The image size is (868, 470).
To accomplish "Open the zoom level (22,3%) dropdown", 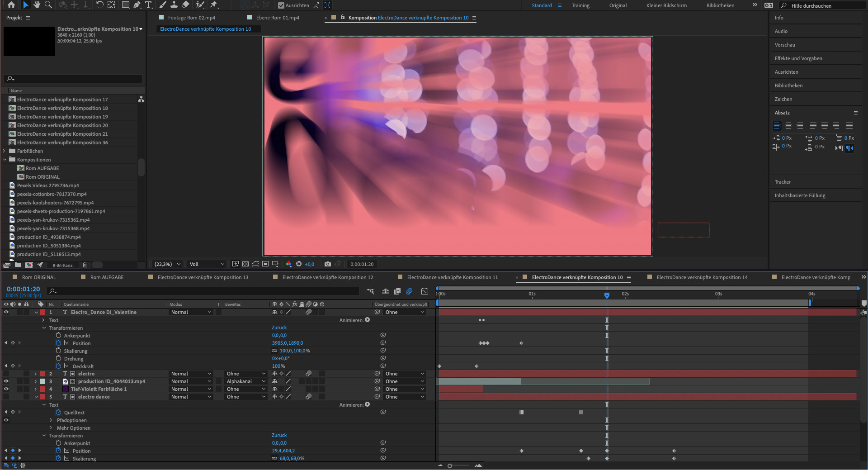I will (x=167, y=264).
